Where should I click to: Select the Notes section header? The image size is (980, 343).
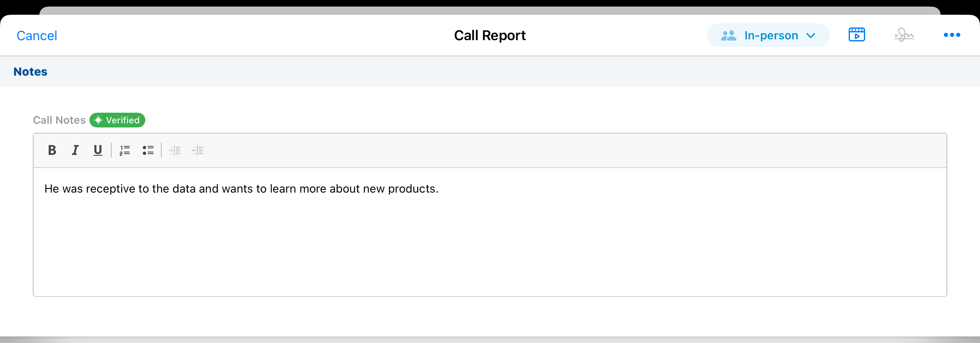tap(30, 72)
